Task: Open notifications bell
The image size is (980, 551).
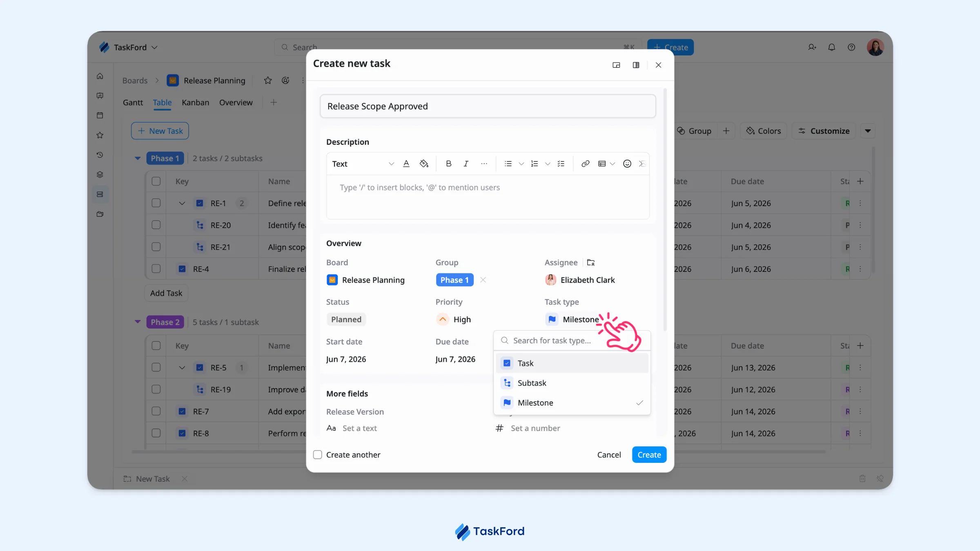Action: pos(831,47)
